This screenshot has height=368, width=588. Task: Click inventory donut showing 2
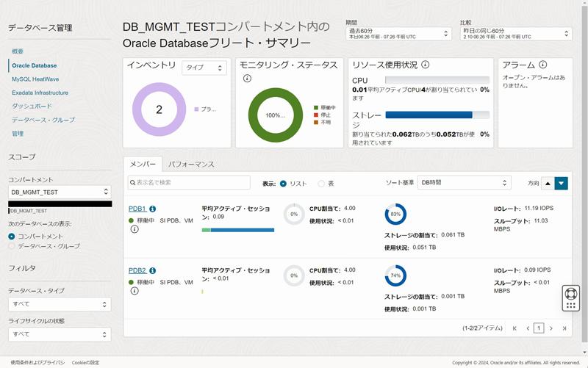[159, 109]
